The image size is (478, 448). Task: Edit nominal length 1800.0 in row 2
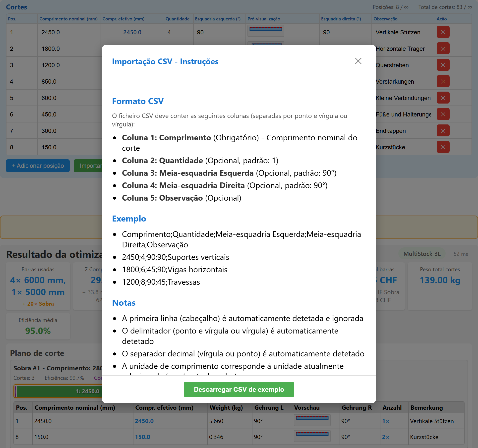(69, 49)
